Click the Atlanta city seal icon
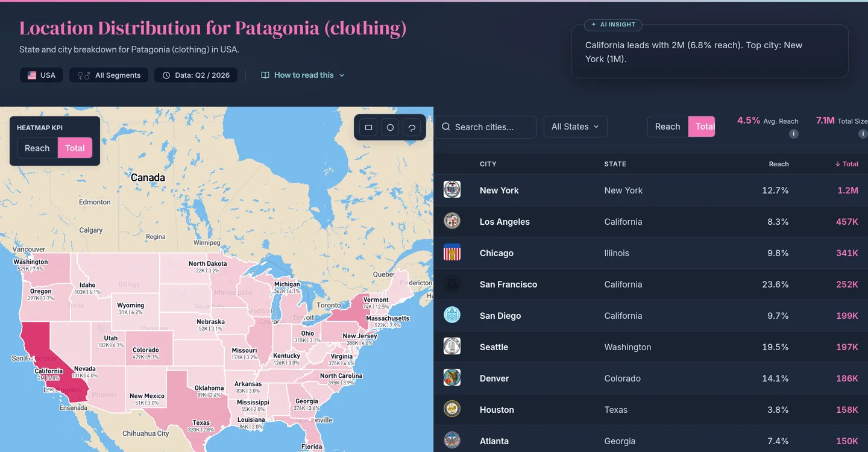The width and height of the screenshot is (868, 452). 452,440
